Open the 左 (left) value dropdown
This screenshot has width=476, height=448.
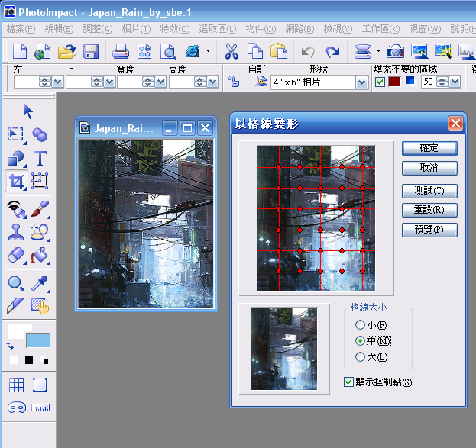click(x=57, y=82)
